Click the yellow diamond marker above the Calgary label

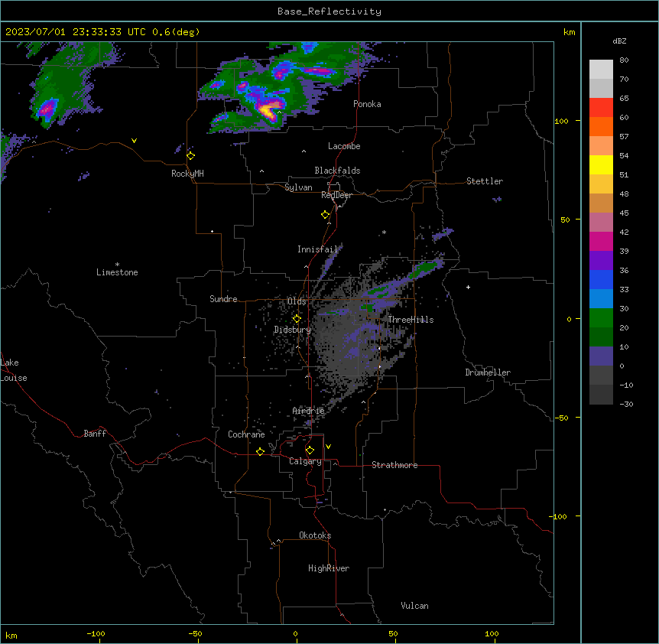tap(310, 450)
